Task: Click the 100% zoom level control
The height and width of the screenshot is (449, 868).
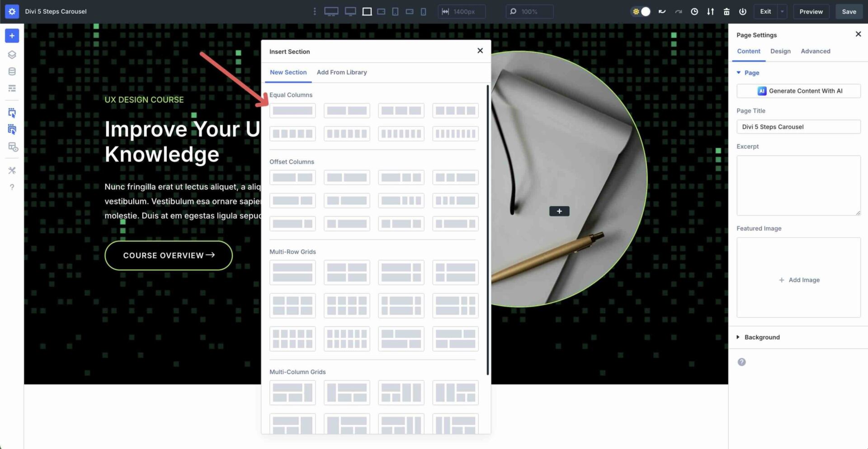Action: (529, 11)
